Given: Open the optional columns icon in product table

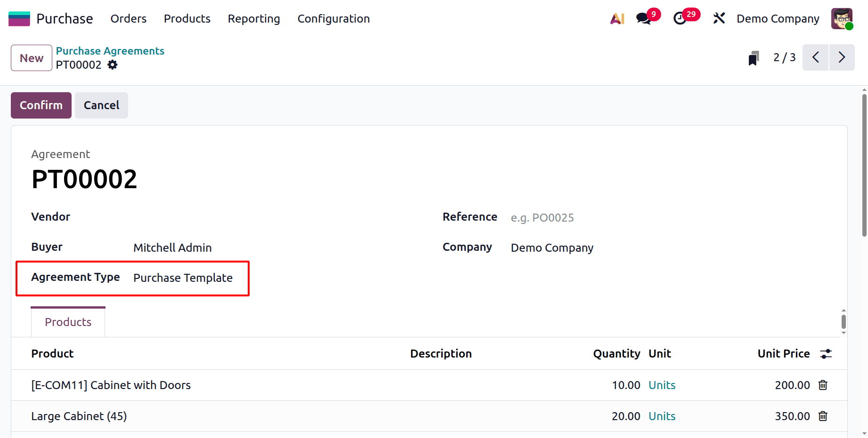Looking at the screenshot, I should (826, 353).
